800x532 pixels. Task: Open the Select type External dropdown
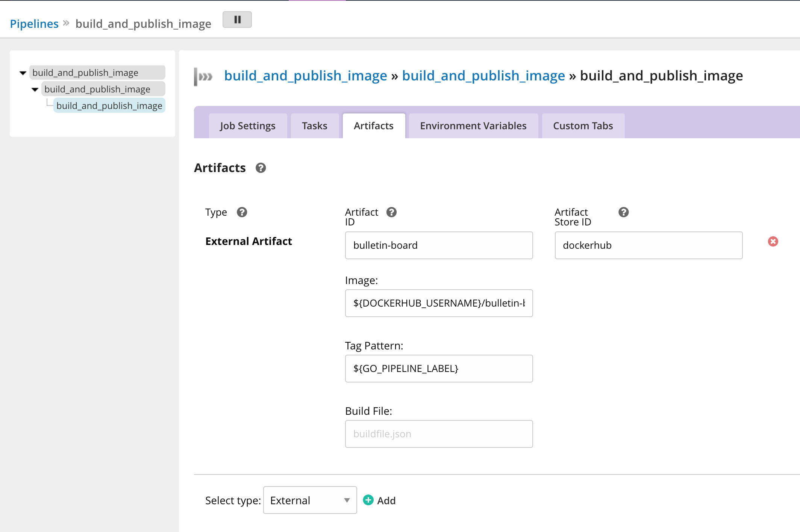pos(310,500)
